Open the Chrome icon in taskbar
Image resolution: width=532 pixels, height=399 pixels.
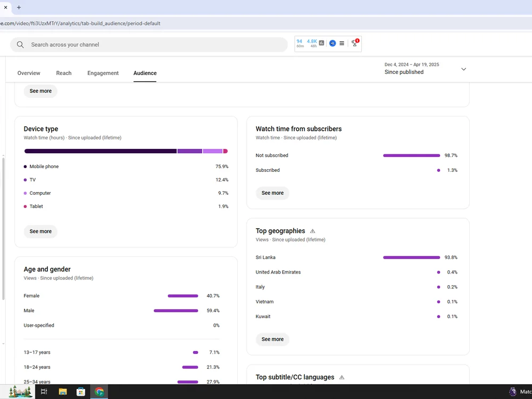(99, 392)
